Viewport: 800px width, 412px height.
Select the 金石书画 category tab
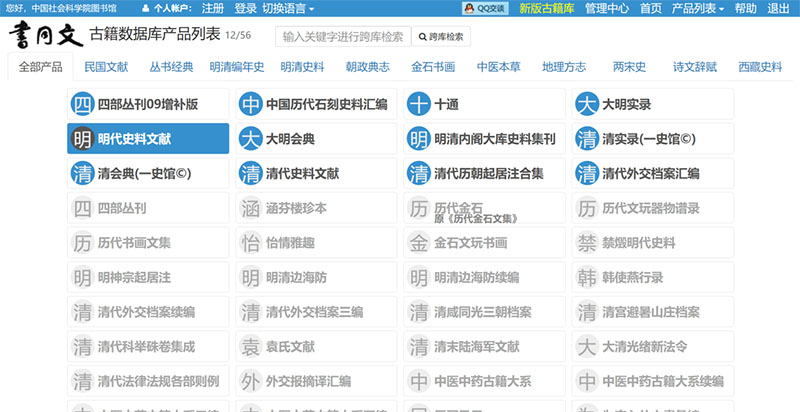[433, 67]
